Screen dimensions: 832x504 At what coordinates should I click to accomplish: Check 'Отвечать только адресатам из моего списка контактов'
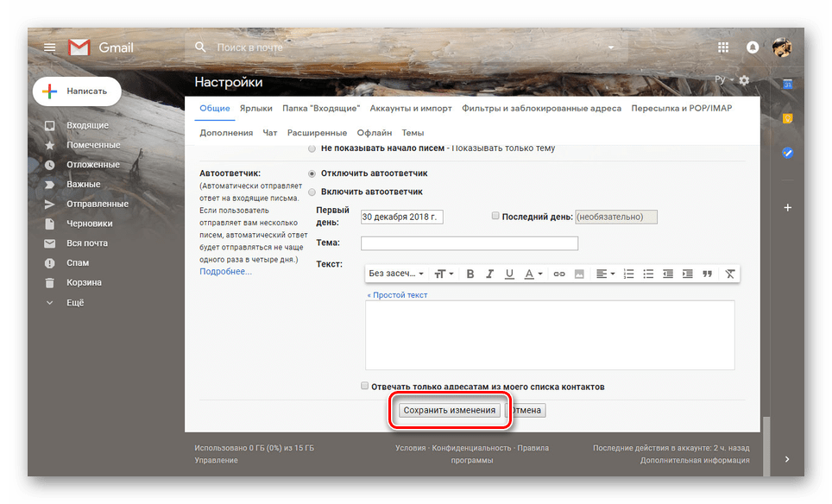pos(365,386)
